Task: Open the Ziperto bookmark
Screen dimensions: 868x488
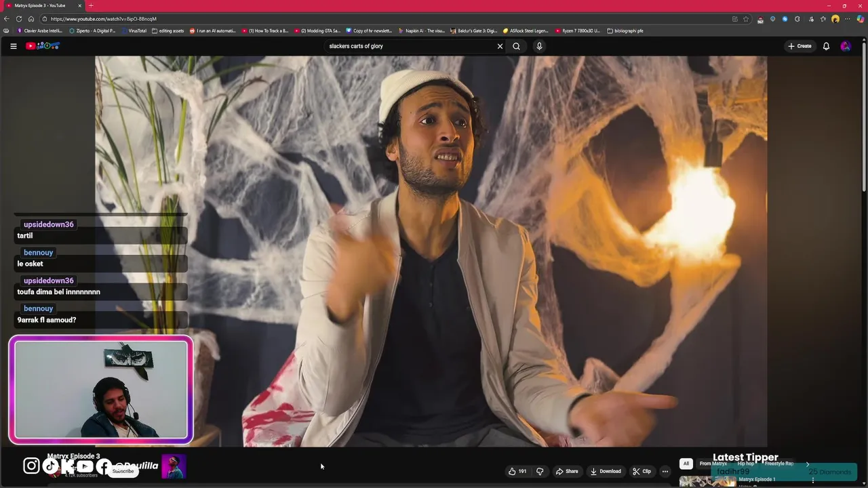Action: 92,30
